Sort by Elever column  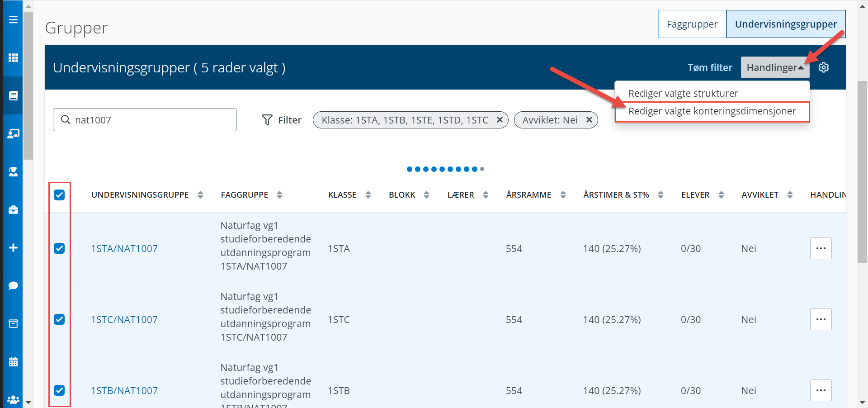point(721,195)
